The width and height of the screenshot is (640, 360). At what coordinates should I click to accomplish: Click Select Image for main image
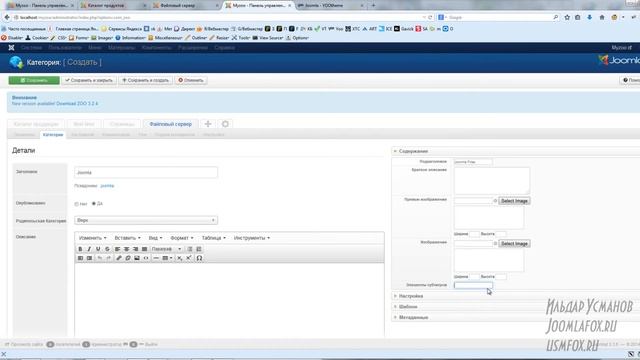coord(514,244)
